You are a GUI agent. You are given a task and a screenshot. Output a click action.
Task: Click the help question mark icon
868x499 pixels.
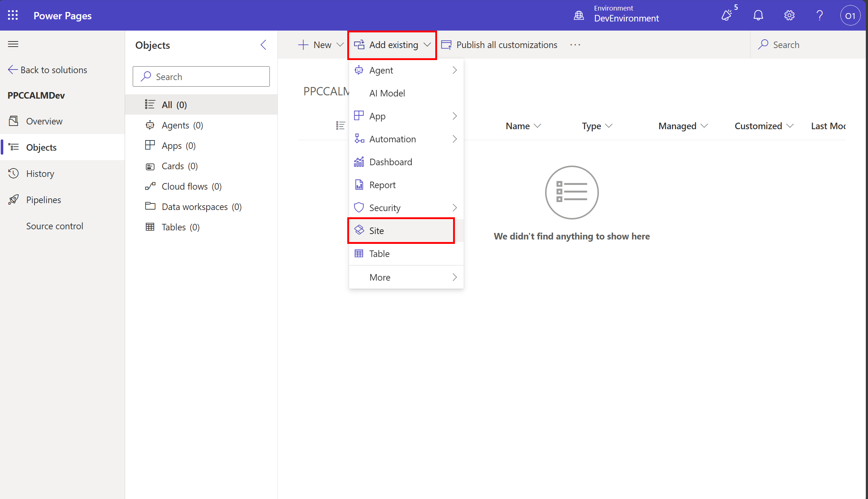pyautogui.click(x=819, y=15)
